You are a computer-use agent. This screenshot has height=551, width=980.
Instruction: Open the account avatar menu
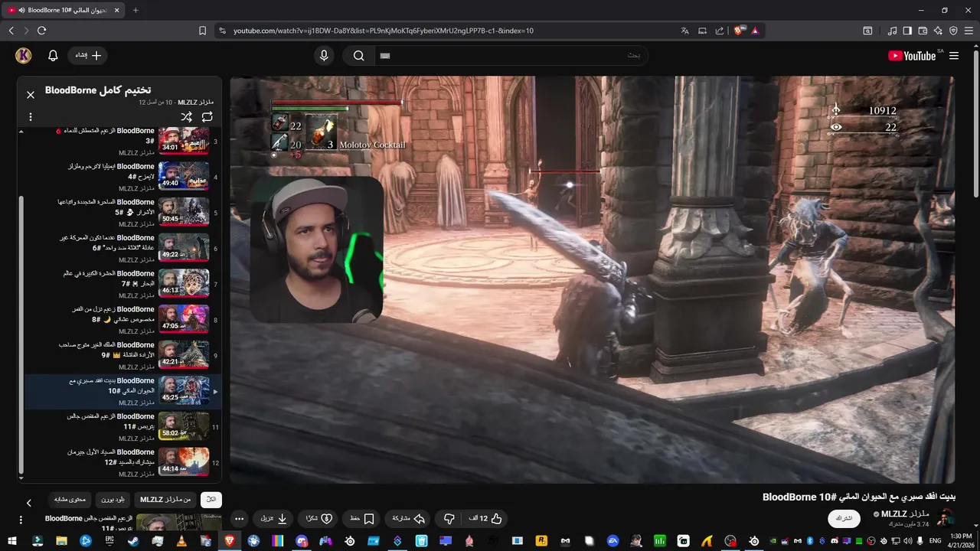click(x=24, y=56)
